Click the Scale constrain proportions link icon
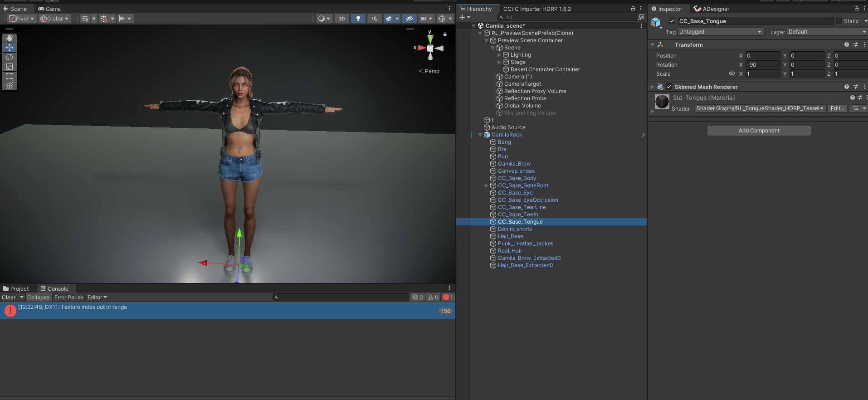 (731, 73)
